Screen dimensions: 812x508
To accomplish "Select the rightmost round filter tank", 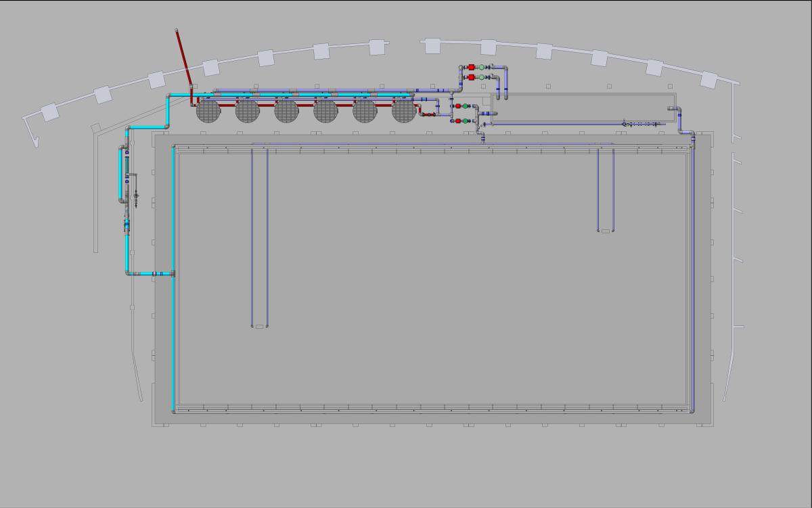I will click(404, 111).
